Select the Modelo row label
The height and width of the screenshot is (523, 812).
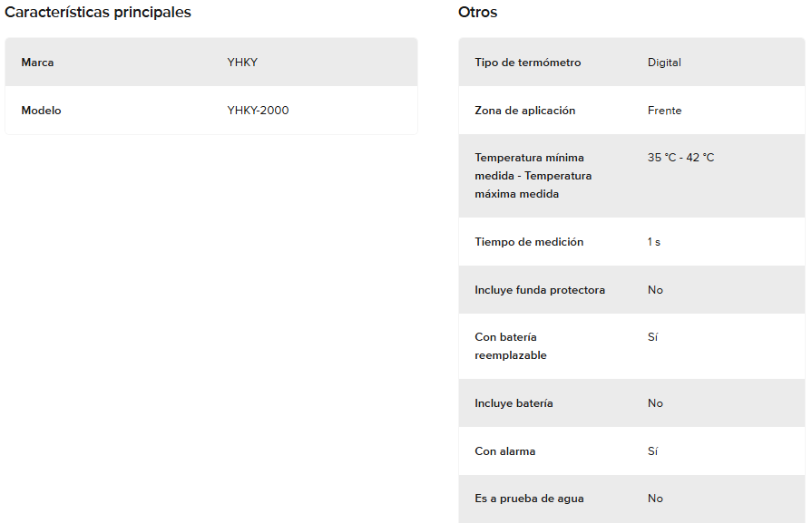click(x=41, y=111)
